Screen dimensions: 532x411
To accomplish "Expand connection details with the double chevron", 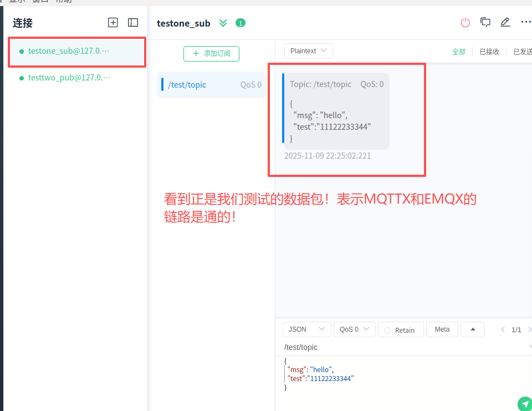I will [x=223, y=23].
